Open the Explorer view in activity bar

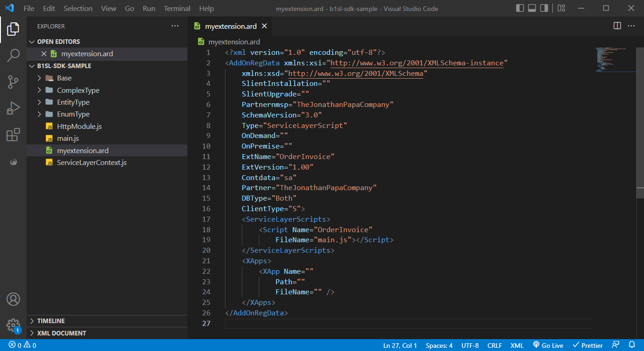13,29
